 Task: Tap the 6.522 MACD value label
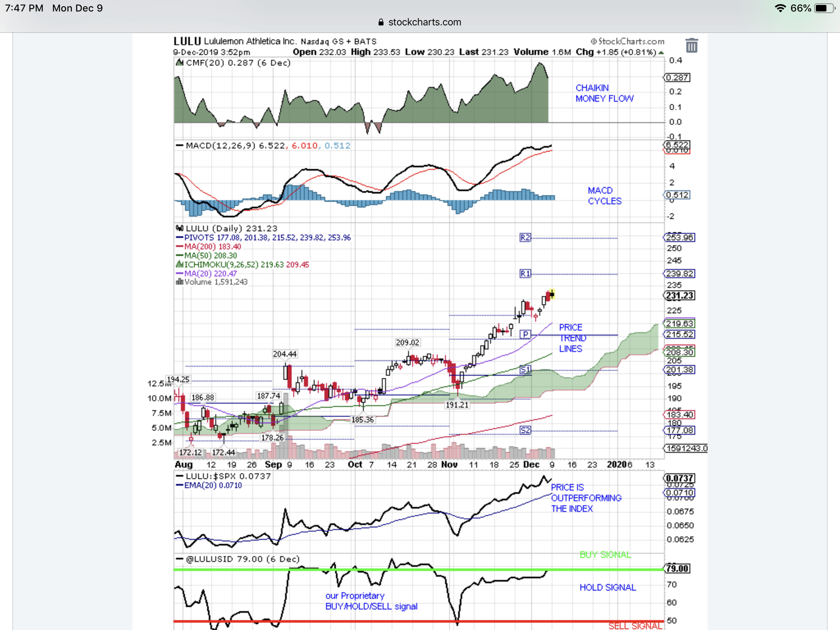[x=677, y=145]
